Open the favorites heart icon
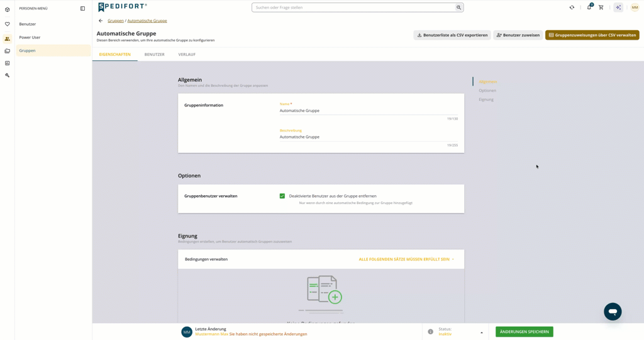The image size is (644, 340). [7, 25]
